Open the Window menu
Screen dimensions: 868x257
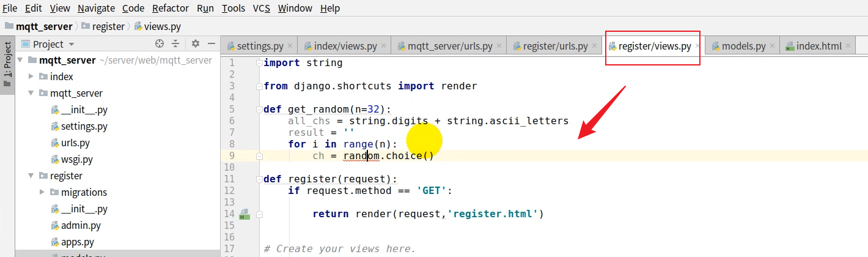pos(295,9)
